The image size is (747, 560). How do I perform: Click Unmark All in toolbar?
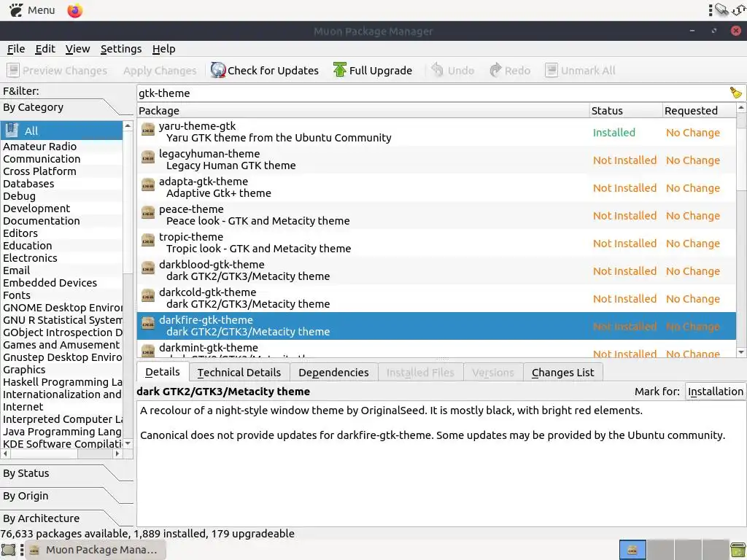pyautogui.click(x=580, y=71)
